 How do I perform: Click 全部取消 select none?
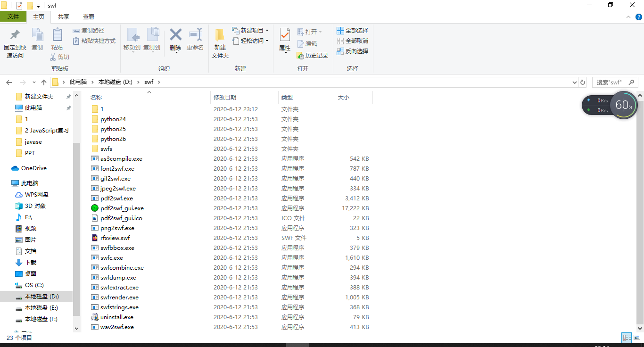pyautogui.click(x=353, y=41)
